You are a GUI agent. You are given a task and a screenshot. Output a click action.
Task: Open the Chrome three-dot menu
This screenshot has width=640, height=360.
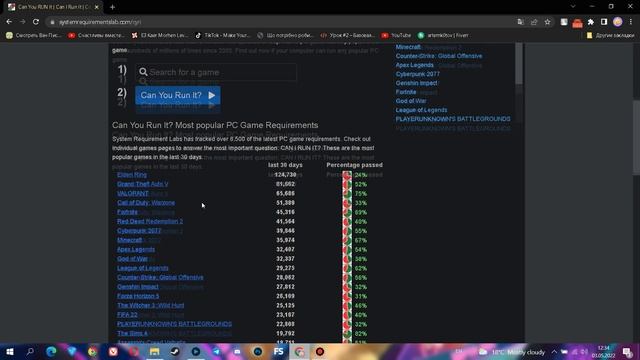click(x=631, y=22)
